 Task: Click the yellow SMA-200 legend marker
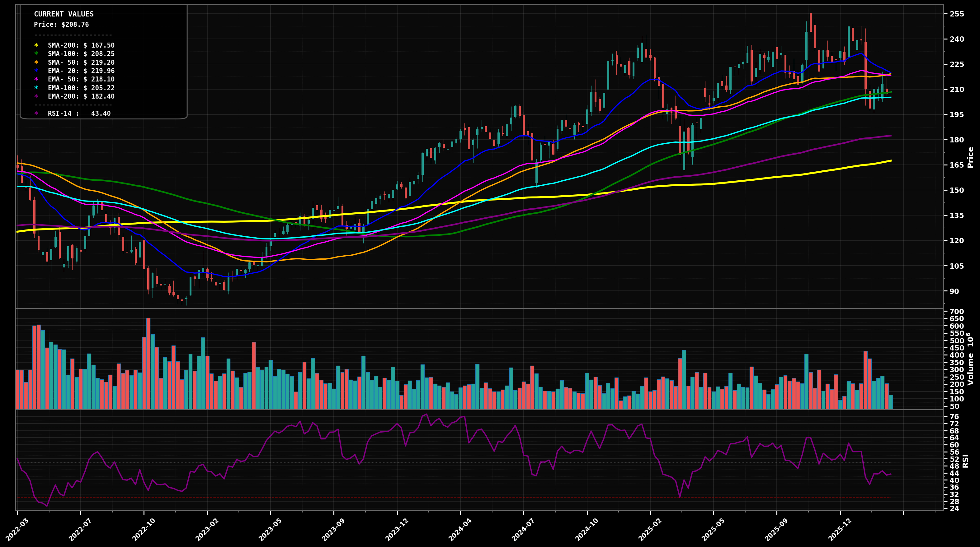click(x=36, y=45)
